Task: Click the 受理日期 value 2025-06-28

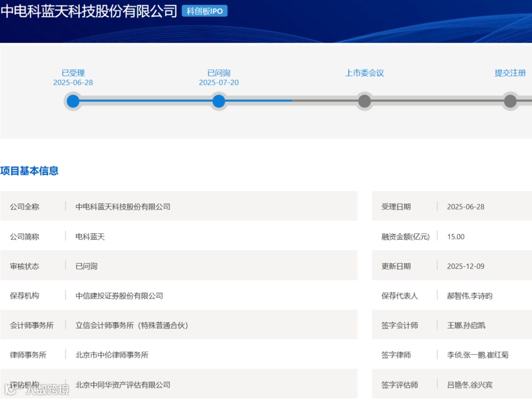Action: click(x=465, y=206)
